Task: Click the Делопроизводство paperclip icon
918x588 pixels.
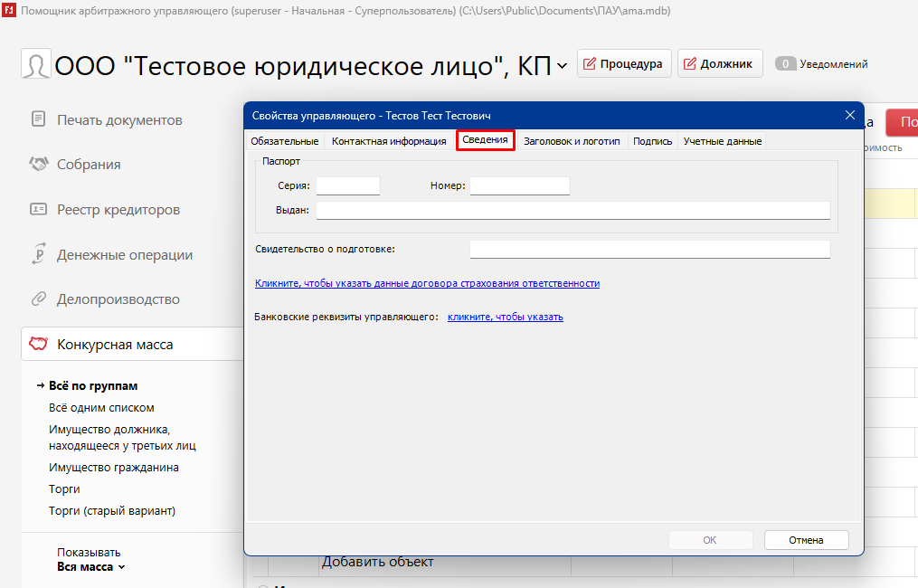Action: click(38, 299)
